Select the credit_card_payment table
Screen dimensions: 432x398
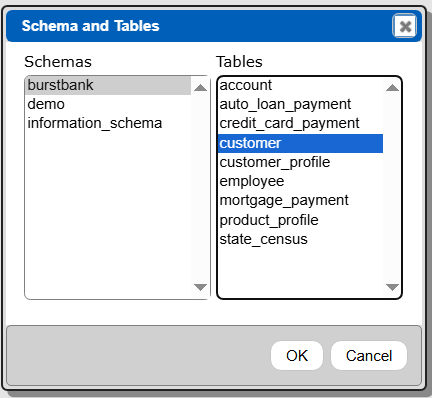(300, 123)
